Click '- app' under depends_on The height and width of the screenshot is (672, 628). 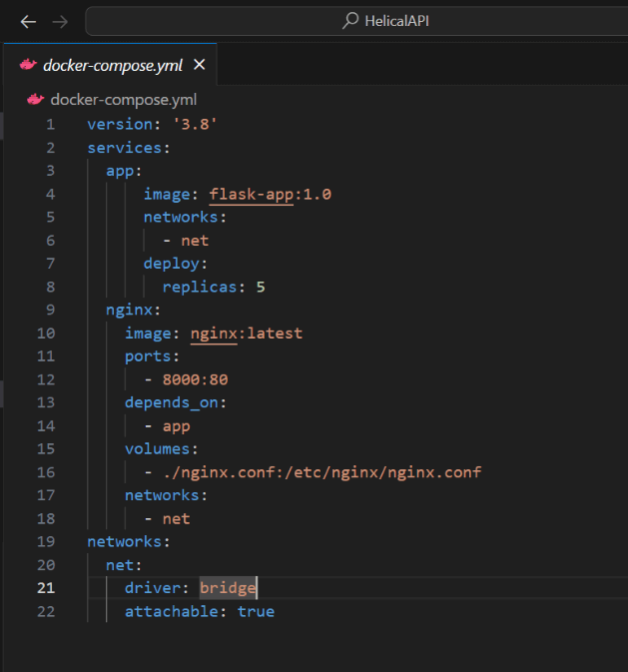[167, 426]
